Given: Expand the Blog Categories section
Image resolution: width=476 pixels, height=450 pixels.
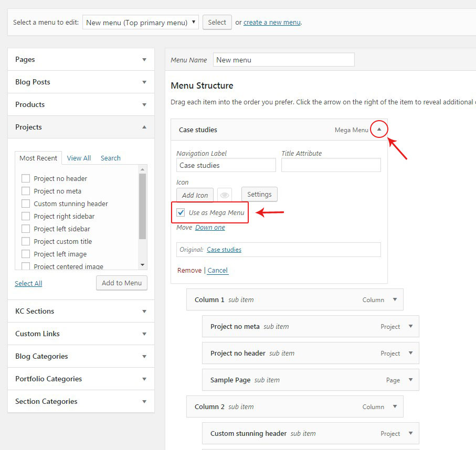Looking at the screenshot, I should pos(145,356).
